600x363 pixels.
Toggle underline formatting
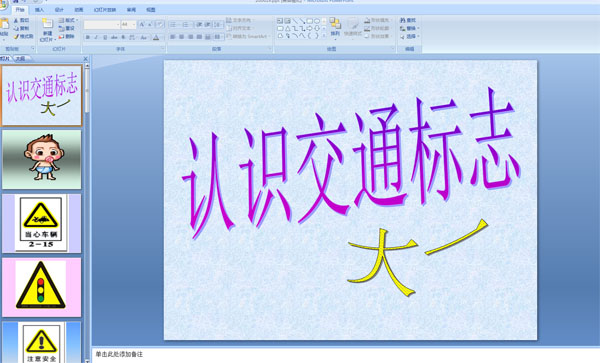click(x=105, y=37)
